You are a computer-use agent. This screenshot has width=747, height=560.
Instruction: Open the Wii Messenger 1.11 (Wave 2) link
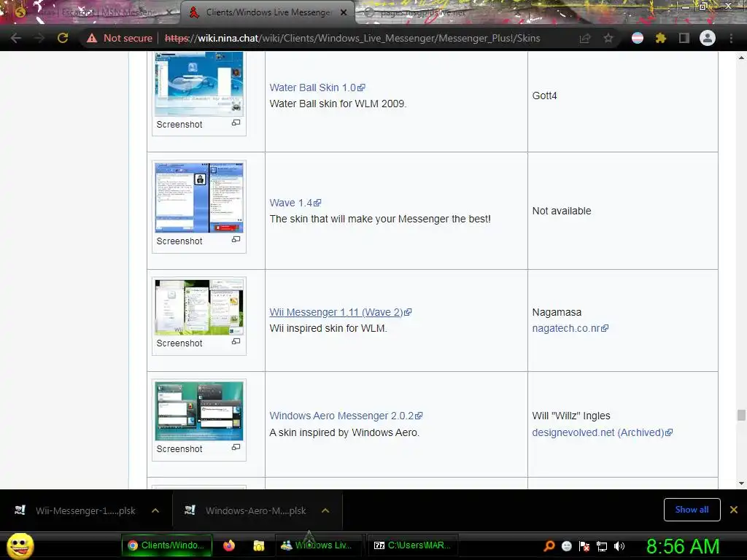point(341,312)
